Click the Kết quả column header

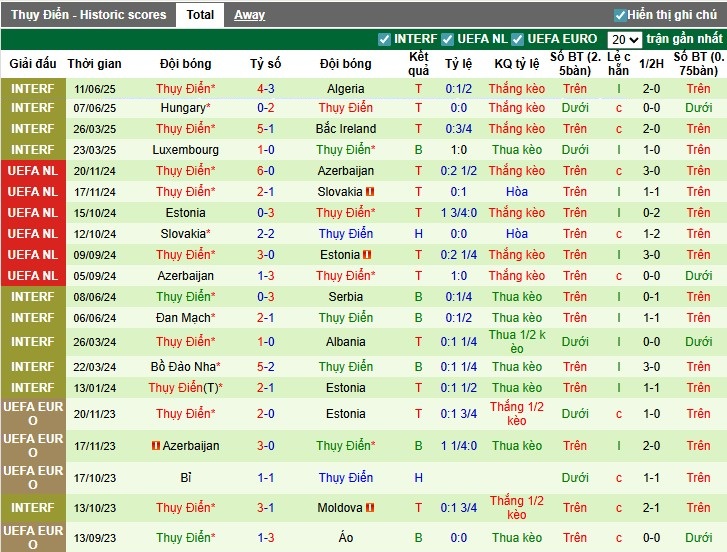[419, 63]
